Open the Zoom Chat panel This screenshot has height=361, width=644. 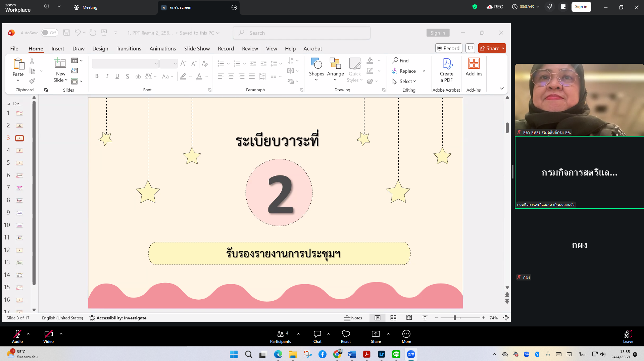[317, 337]
